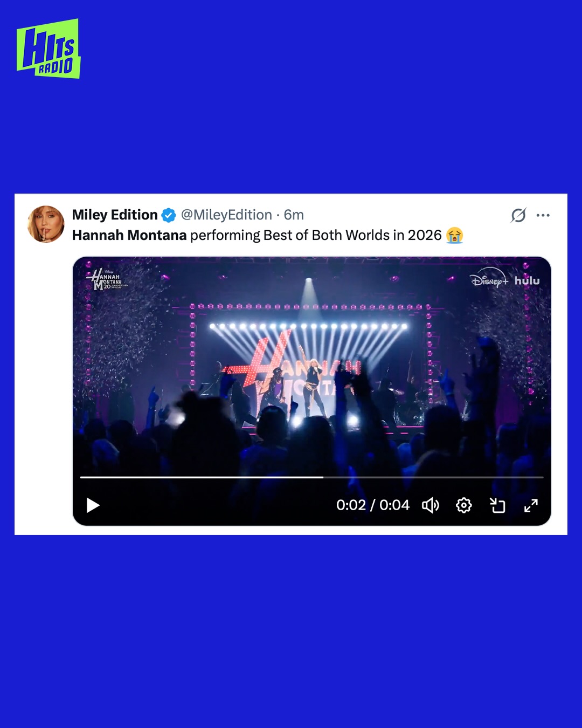Enter fullscreen video mode
This screenshot has height=728, width=582.
[x=531, y=505]
